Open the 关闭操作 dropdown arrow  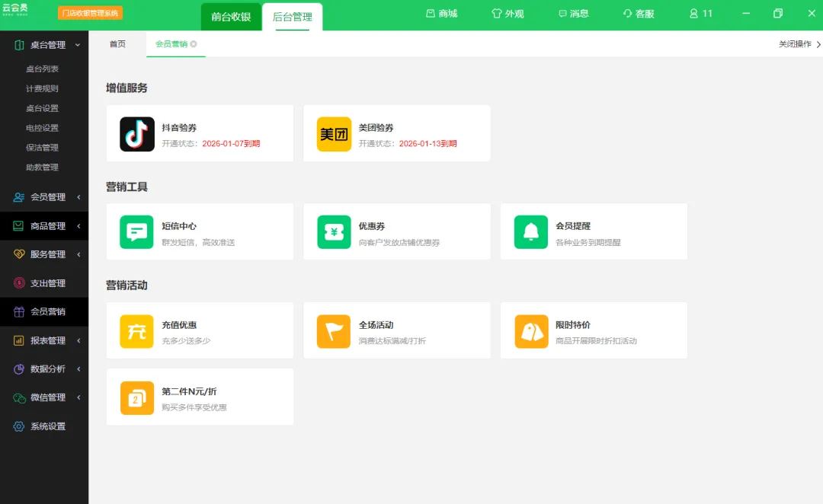[818, 45]
